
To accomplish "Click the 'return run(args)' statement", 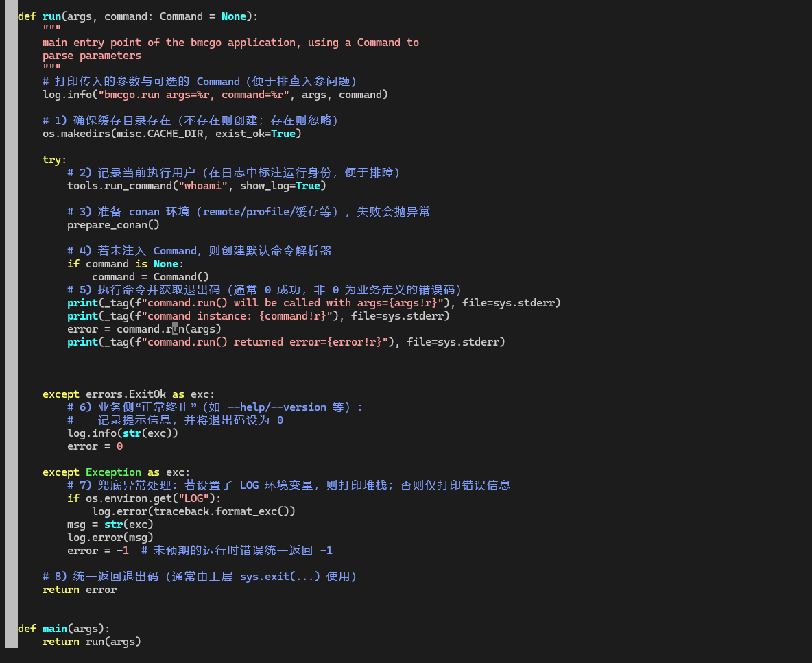I will 91,642.
